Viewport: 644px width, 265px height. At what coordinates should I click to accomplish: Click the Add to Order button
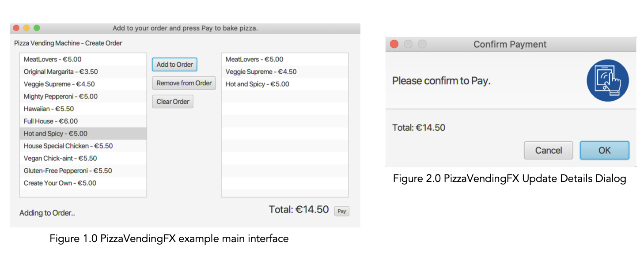tap(174, 64)
